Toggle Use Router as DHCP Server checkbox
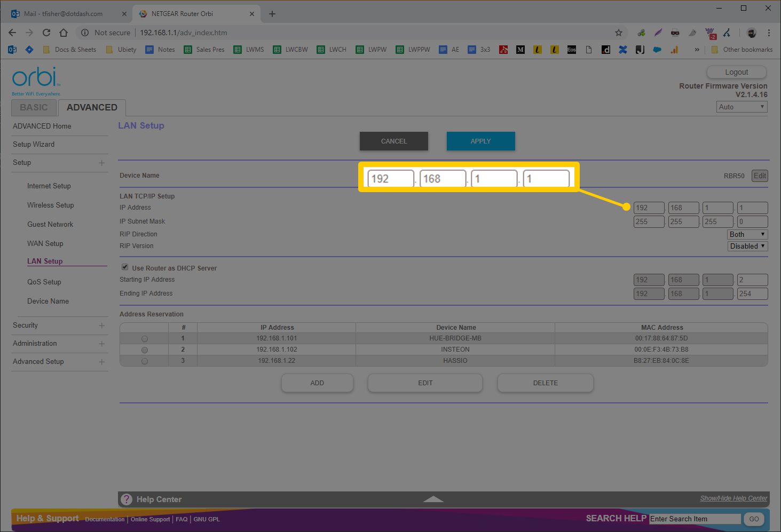This screenshot has height=532, width=781. (x=125, y=267)
